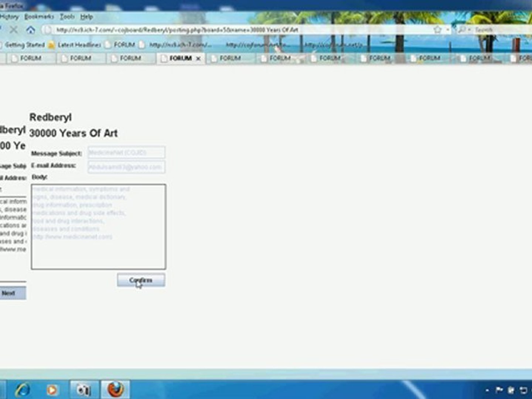Open Internet Explorer from the taskbar
This screenshot has width=532, height=399.
point(23,389)
